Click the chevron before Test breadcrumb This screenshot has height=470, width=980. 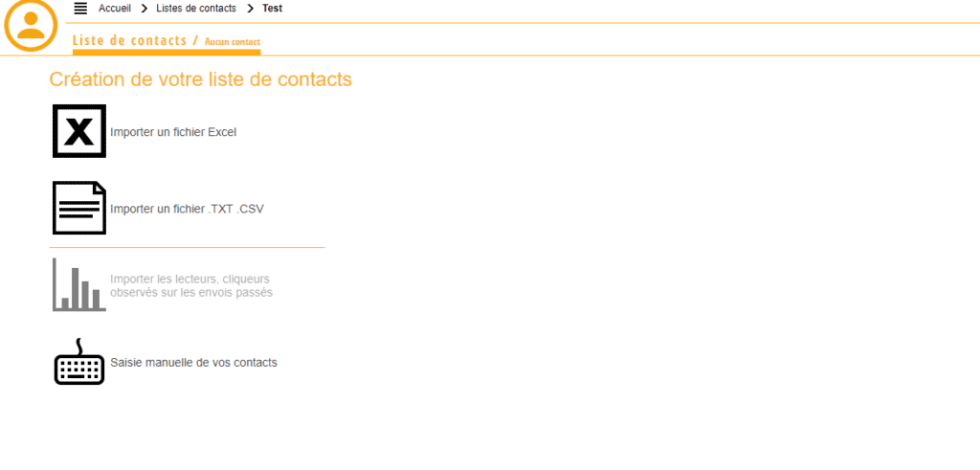250,9
